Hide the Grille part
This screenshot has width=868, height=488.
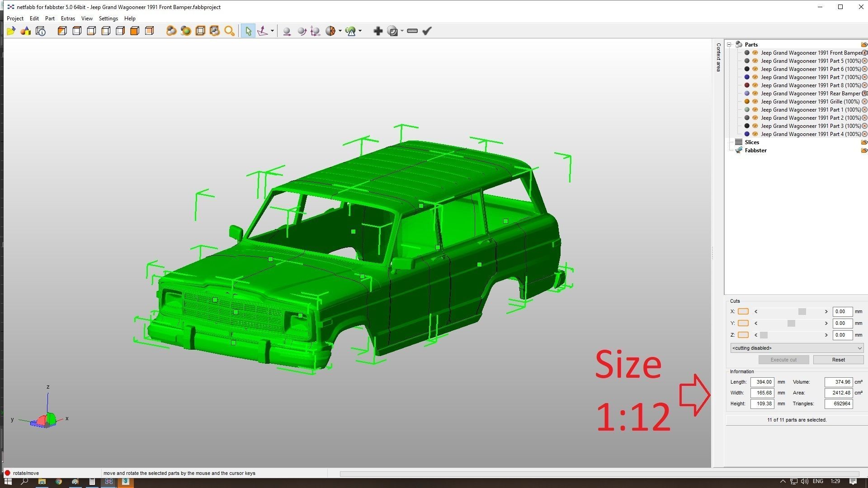click(755, 102)
